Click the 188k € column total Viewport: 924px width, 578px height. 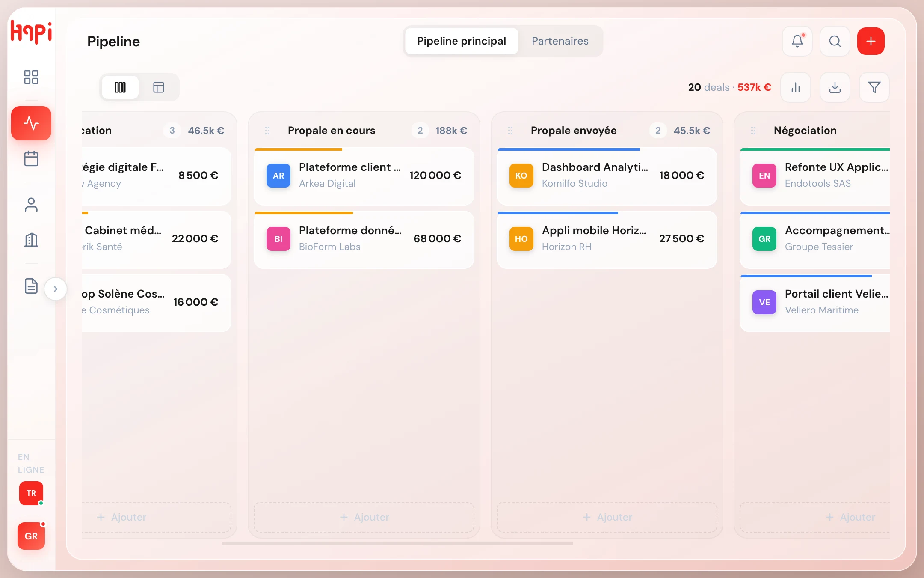point(451,131)
